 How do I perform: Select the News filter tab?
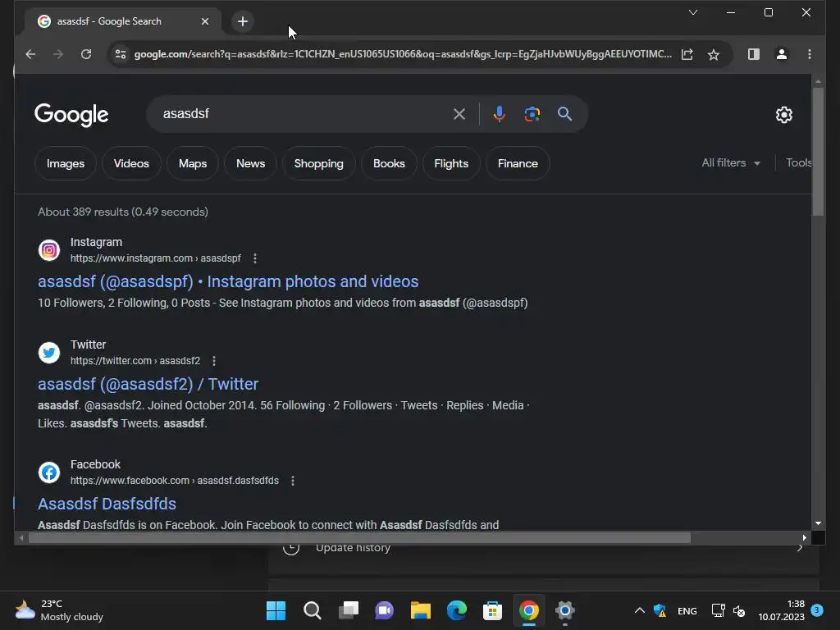[x=251, y=163]
